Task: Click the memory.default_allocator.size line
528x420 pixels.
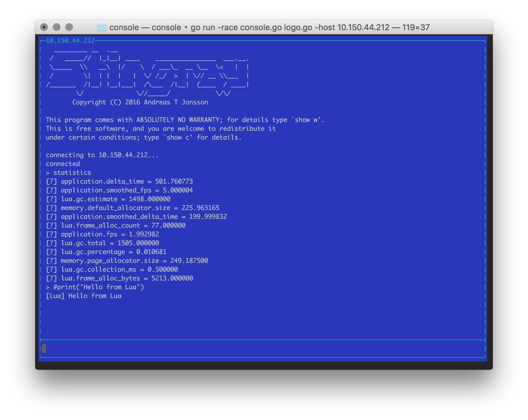Action: point(133,208)
